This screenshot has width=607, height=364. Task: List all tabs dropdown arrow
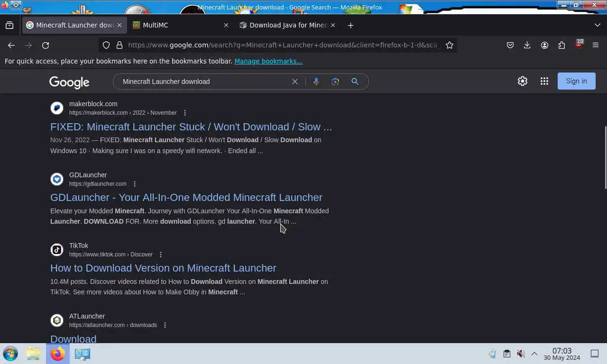click(597, 25)
